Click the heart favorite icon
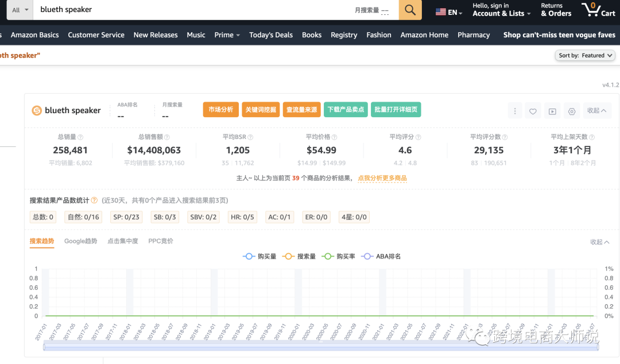The height and width of the screenshot is (364, 620). 533,111
